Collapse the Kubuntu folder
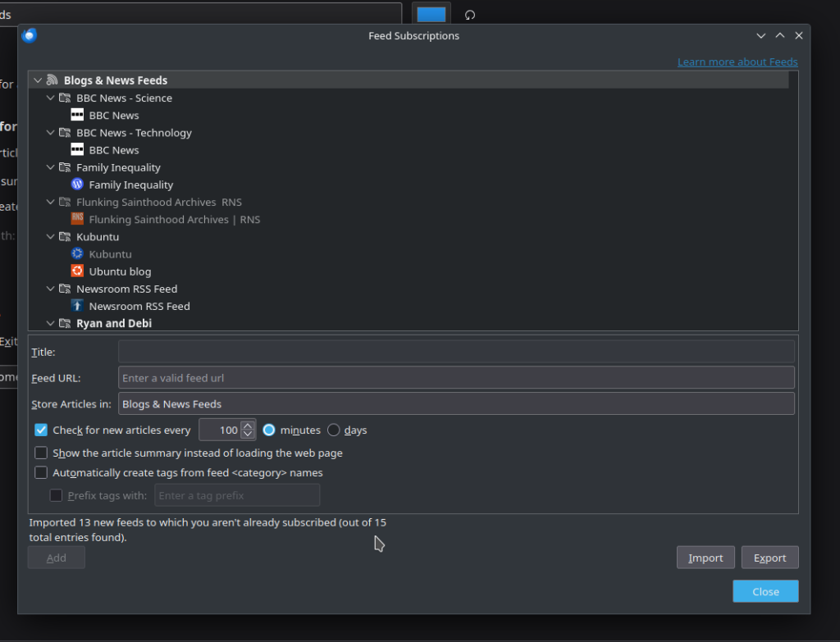 tap(51, 237)
